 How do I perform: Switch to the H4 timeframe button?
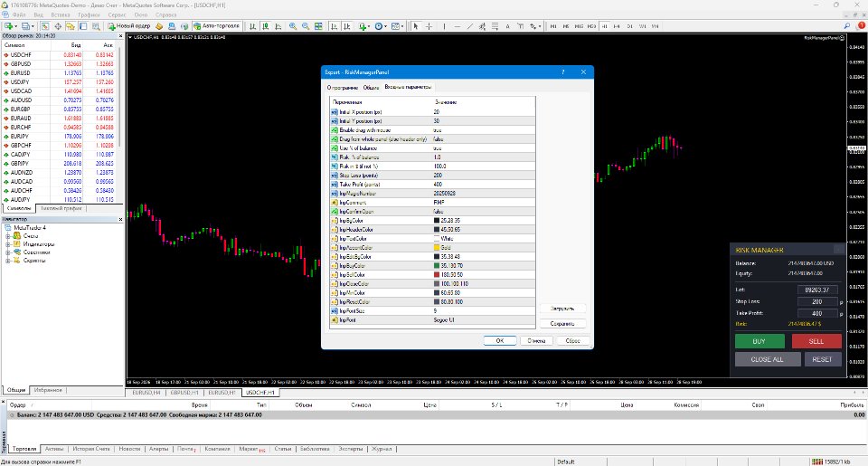point(616,26)
